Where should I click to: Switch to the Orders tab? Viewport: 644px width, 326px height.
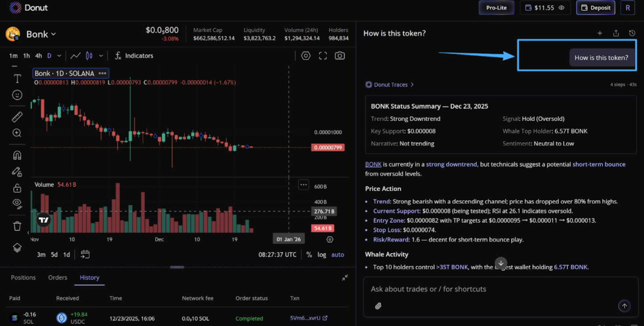(58, 277)
